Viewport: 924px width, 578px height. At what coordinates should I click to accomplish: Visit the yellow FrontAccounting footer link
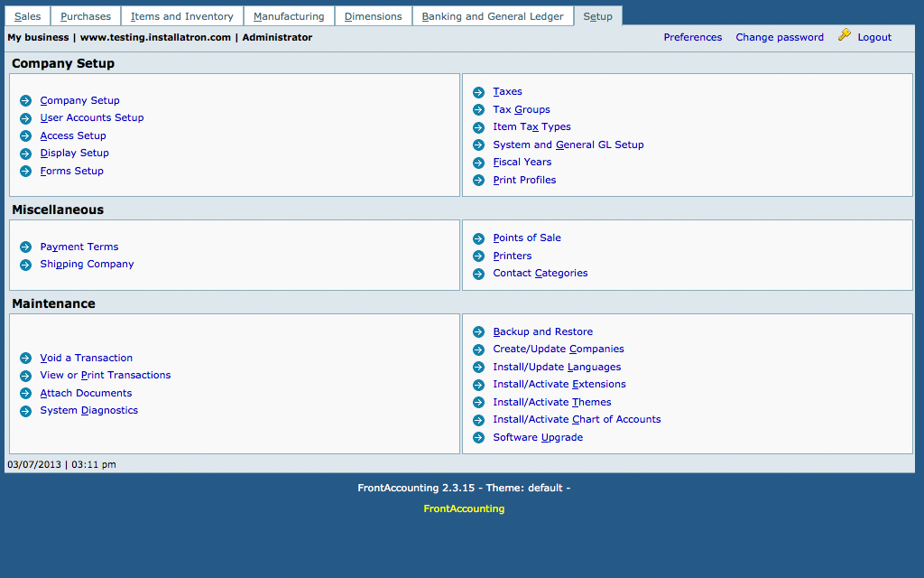point(464,509)
